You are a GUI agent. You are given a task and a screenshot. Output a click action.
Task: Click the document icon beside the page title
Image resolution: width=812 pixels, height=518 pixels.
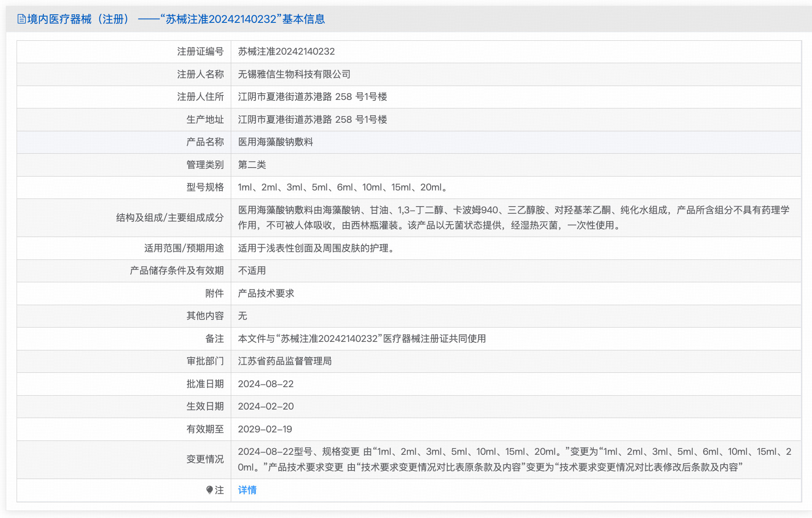click(x=21, y=19)
